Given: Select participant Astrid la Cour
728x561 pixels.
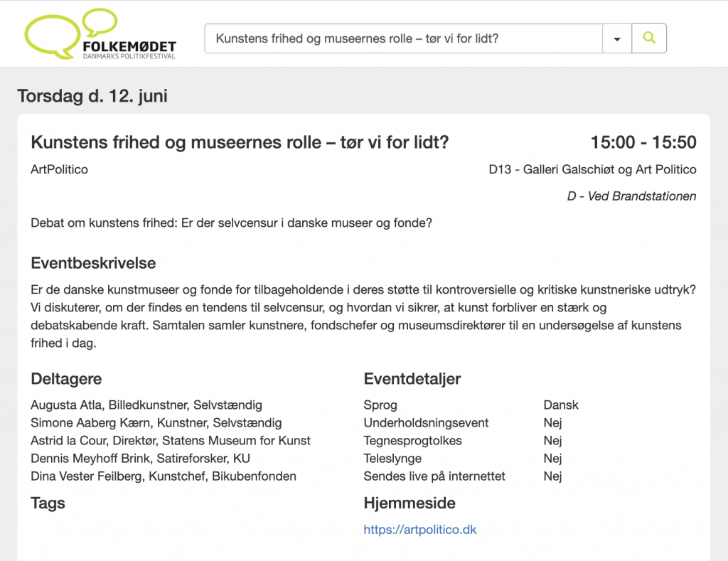Looking at the screenshot, I should tap(171, 441).
